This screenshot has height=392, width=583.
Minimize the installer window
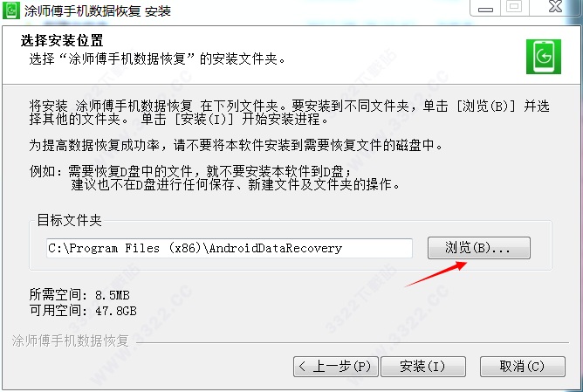[485, 8]
